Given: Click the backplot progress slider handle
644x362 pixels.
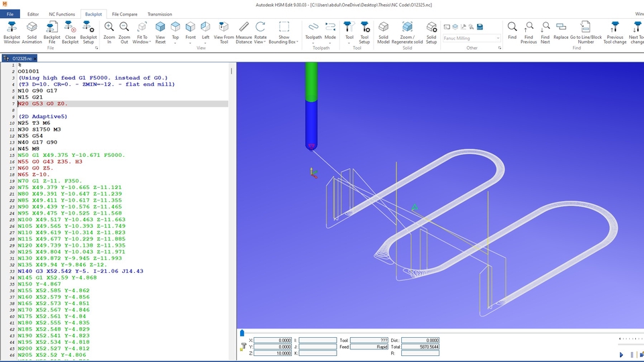Looking at the screenshot, I should pyautogui.click(x=242, y=333).
